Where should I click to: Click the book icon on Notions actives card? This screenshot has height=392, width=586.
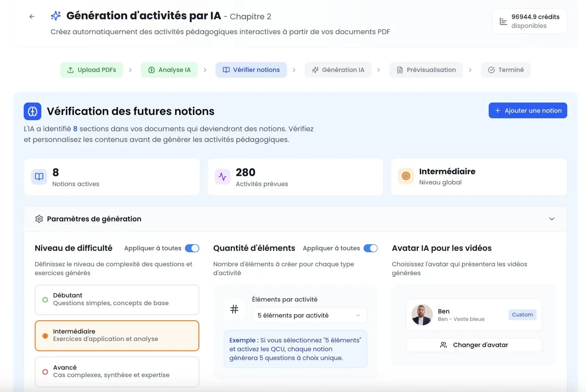(39, 176)
